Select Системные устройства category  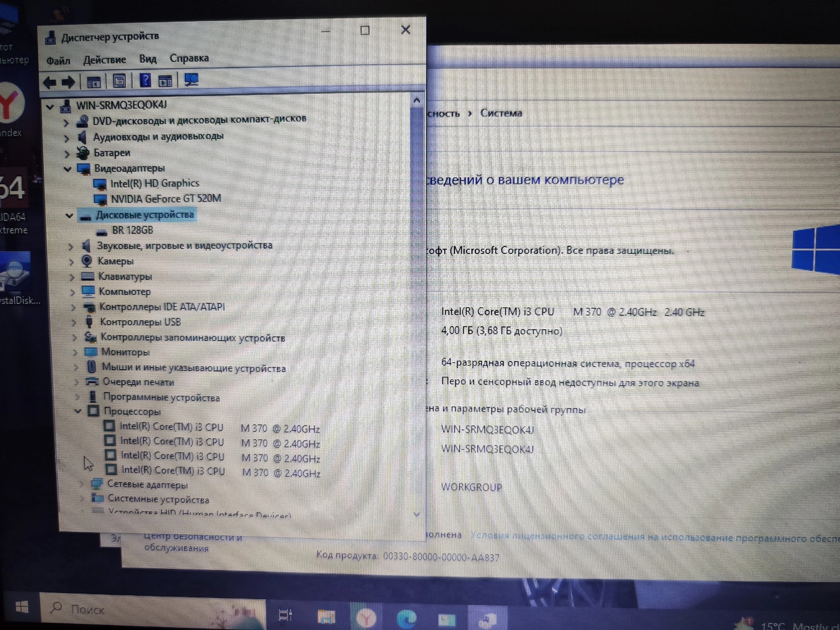pyautogui.click(x=158, y=499)
